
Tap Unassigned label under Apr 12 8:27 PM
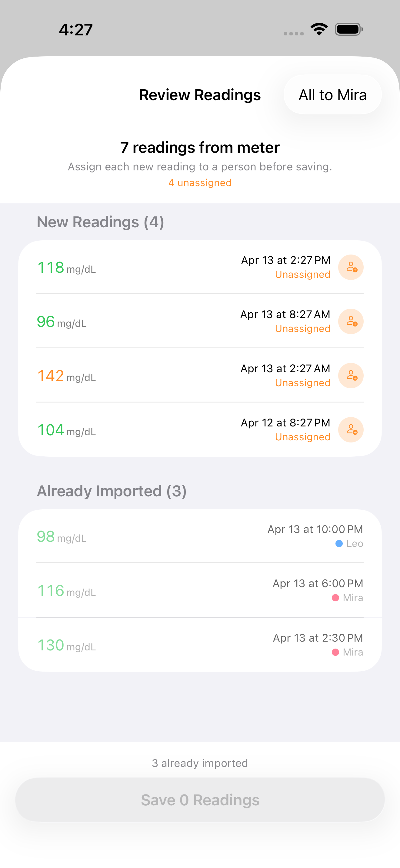tap(302, 437)
